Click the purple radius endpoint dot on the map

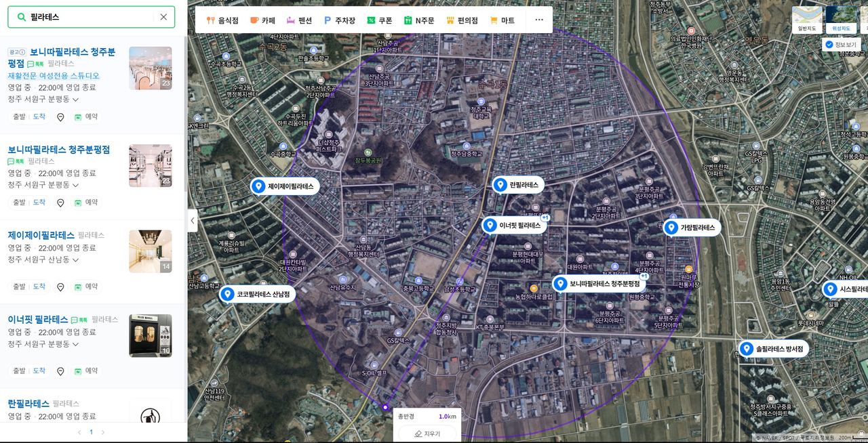tap(385, 407)
